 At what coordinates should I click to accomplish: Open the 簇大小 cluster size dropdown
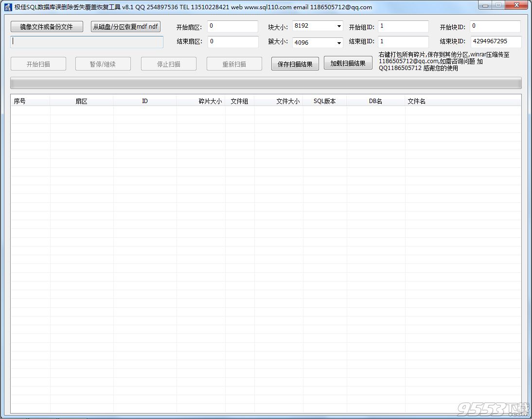pyautogui.click(x=339, y=43)
